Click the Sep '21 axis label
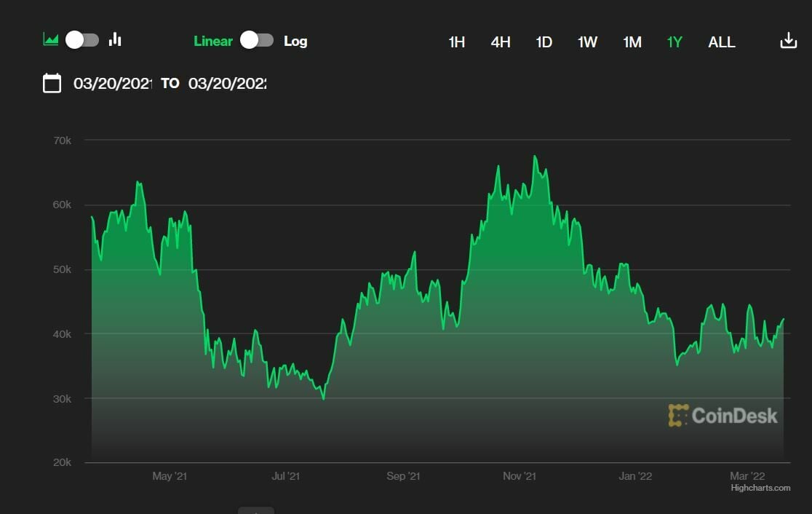812x514 pixels. (x=403, y=475)
